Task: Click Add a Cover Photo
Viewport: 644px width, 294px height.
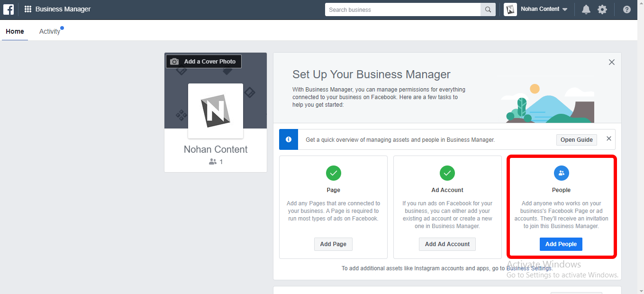Action: [x=204, y=62]
